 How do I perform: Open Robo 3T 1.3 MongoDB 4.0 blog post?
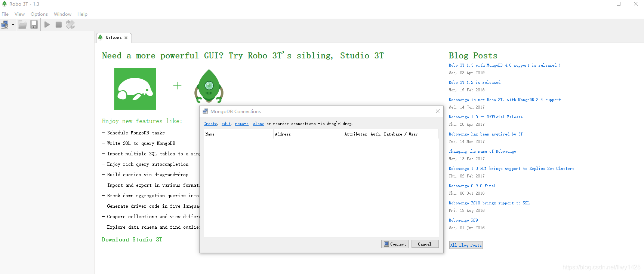click(x=504, y=66)
